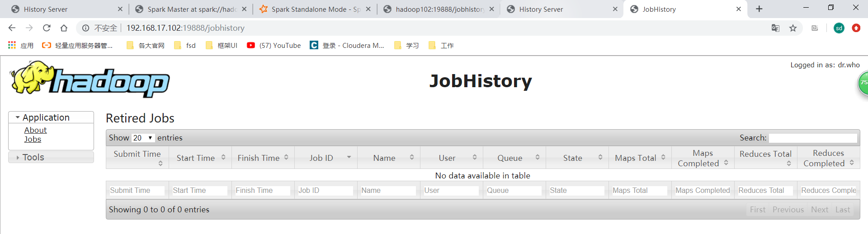
Task: Sort table by Maps Completed
Action: coord(703,158)
